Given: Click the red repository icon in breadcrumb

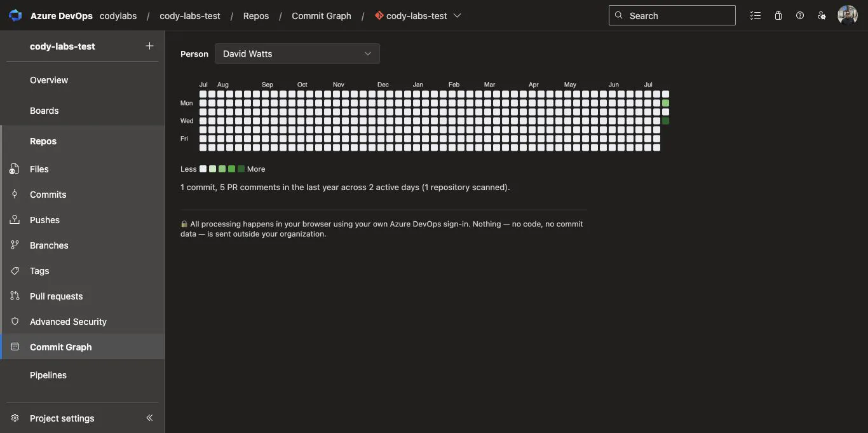Looking at the screenshot, I should point(379,15).
